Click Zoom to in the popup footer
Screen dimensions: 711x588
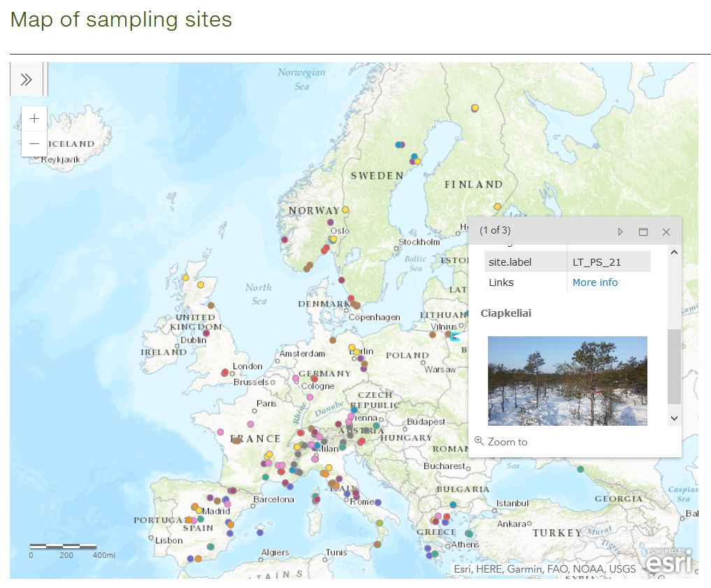point(508,442)
